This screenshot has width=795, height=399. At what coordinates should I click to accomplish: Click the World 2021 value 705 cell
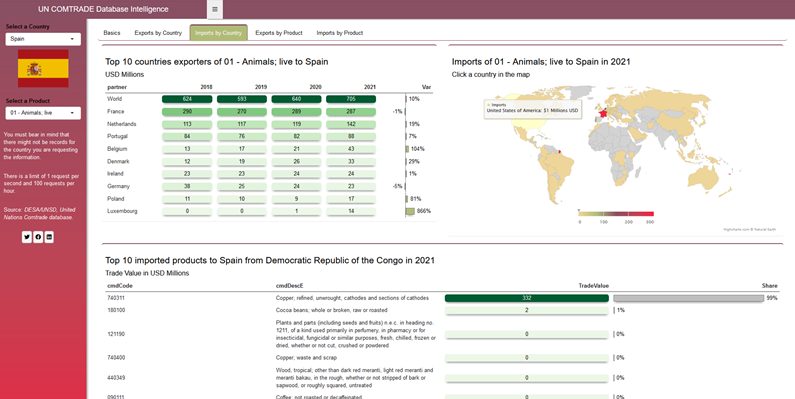351,99
